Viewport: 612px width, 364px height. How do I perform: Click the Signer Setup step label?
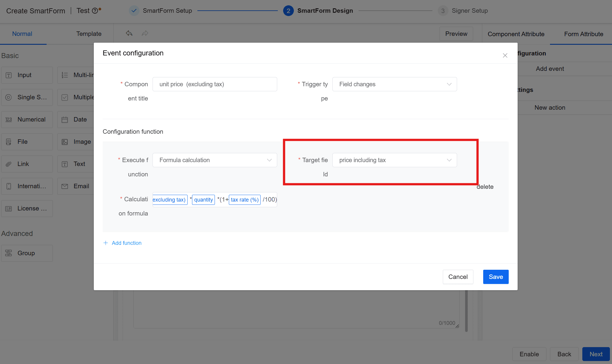470,11
